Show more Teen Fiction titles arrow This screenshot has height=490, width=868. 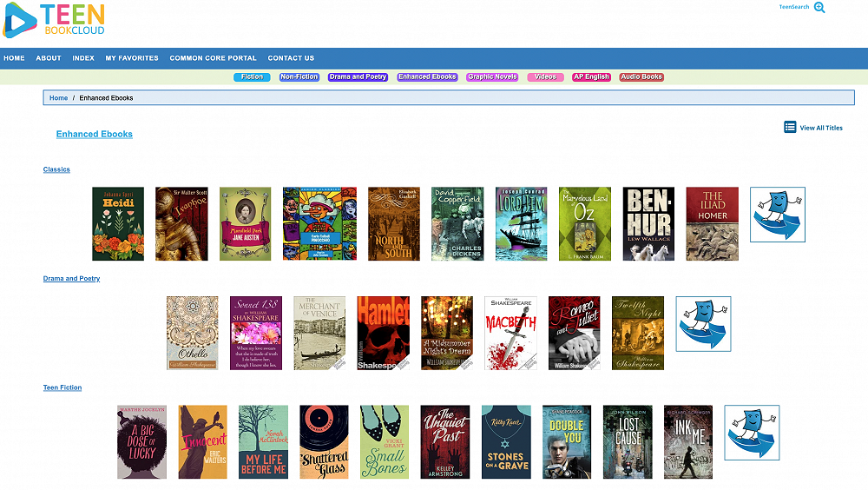click(x=752, y=433)
